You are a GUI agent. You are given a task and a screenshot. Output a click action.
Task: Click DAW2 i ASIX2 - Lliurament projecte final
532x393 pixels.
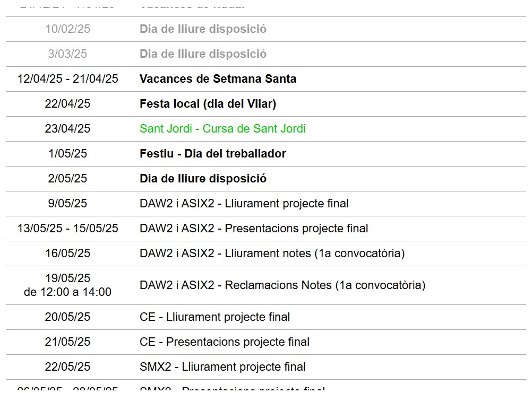pos(244,204)
